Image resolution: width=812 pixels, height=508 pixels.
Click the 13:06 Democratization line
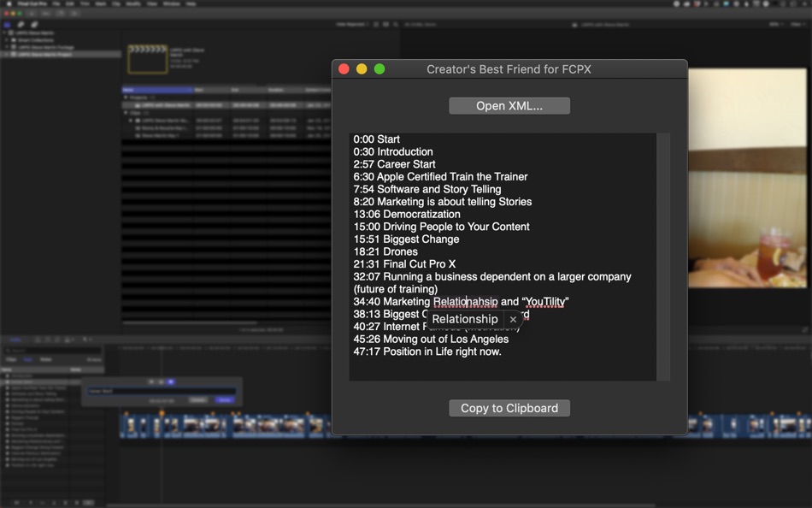coord(407,214)
